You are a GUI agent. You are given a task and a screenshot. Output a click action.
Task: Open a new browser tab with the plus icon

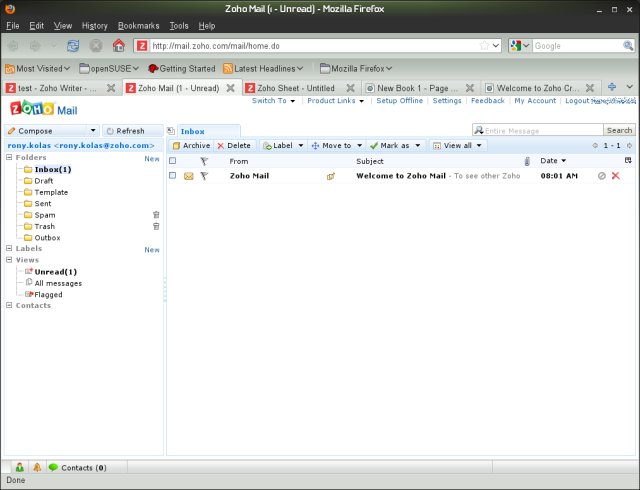pos(612,88)
